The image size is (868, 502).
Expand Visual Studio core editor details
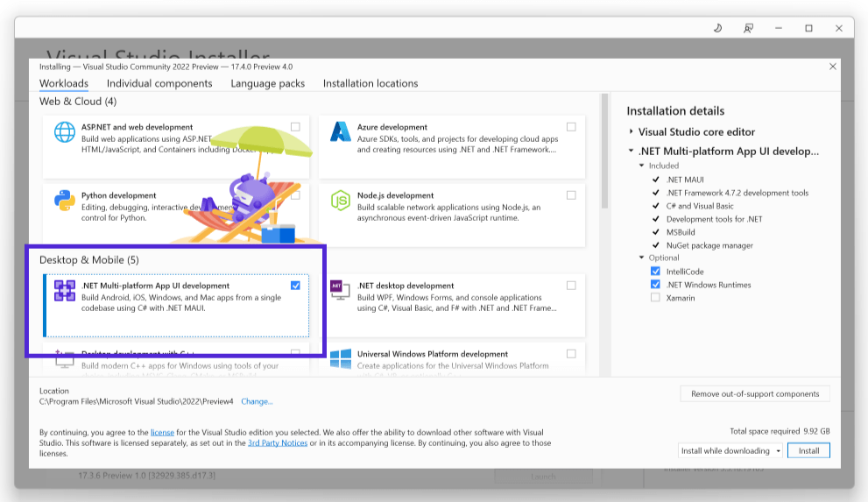click(631, 131)
